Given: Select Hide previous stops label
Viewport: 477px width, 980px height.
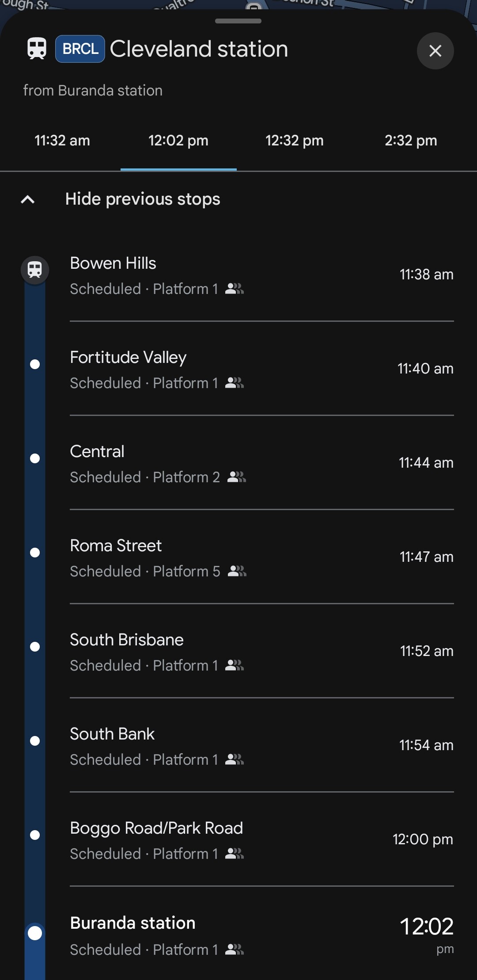Looking at the screenshot, I should pyautogui.click(x=143, y=199).
